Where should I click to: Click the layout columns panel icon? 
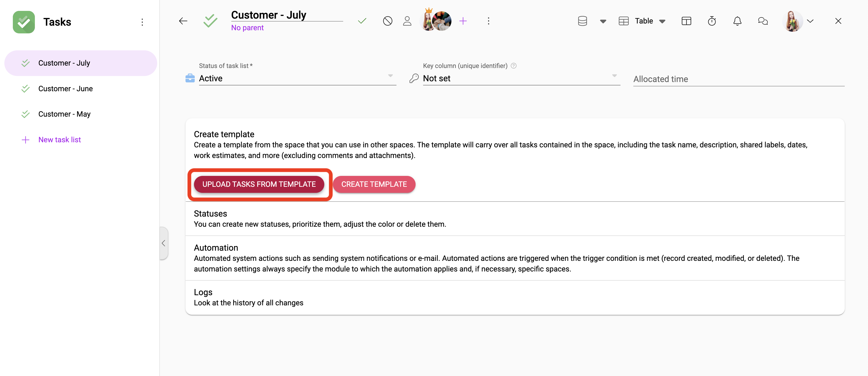(x=686, y=21)
